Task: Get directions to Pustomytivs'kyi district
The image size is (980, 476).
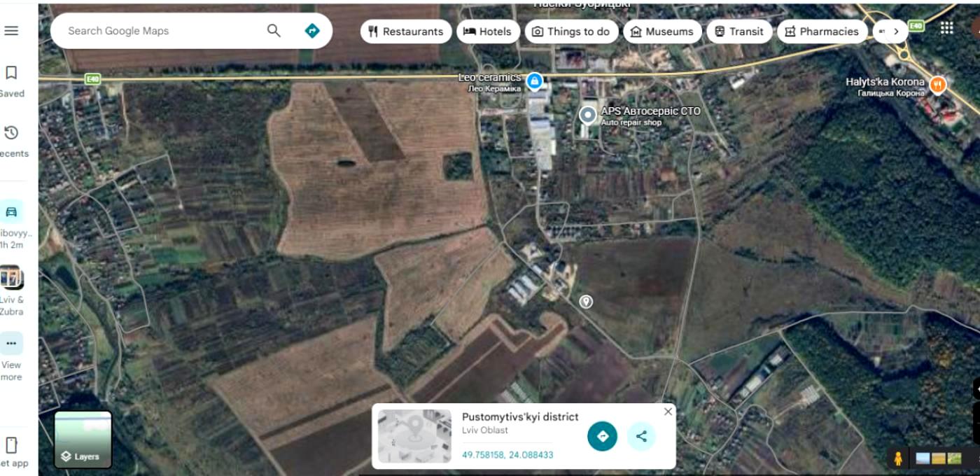Action: click(603, 436)
